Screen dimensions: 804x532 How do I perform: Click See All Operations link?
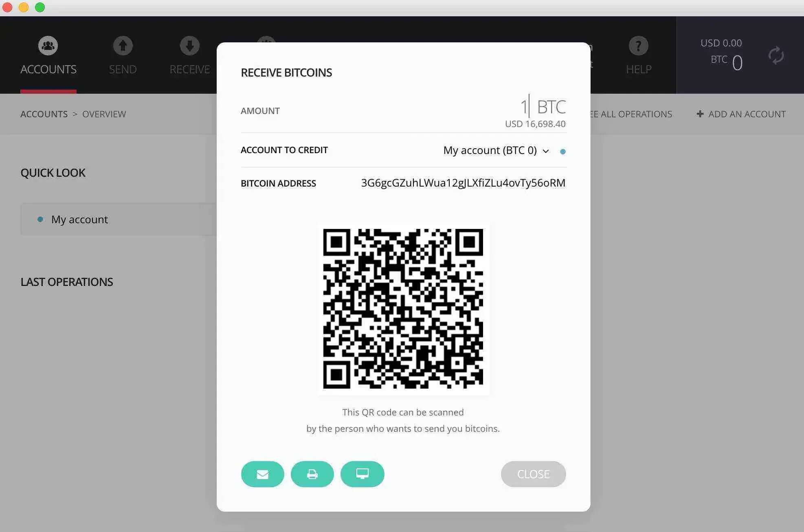pos(628,113)
